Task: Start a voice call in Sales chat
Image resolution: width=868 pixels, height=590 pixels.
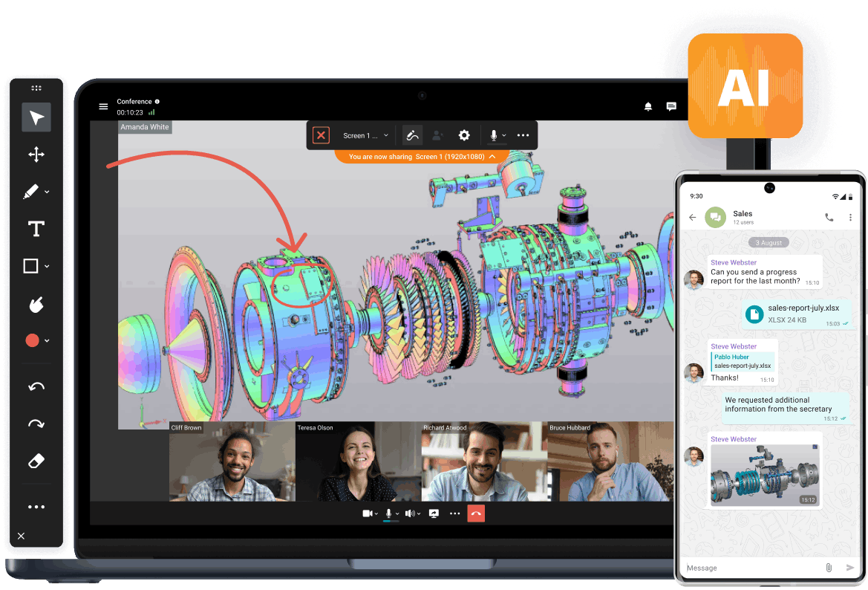Action: pos(829,217)
